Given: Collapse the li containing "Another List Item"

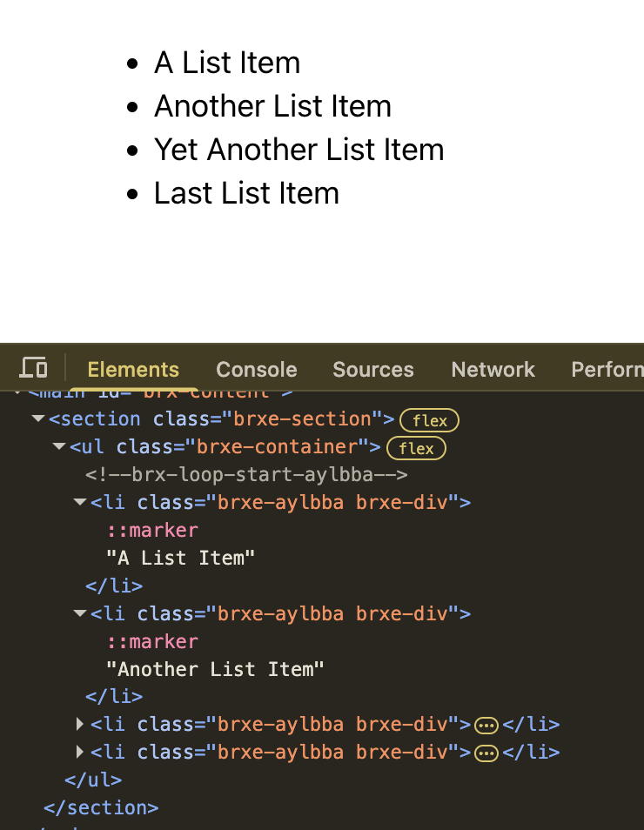Looking at the screenshot, I should pos(80,614).
